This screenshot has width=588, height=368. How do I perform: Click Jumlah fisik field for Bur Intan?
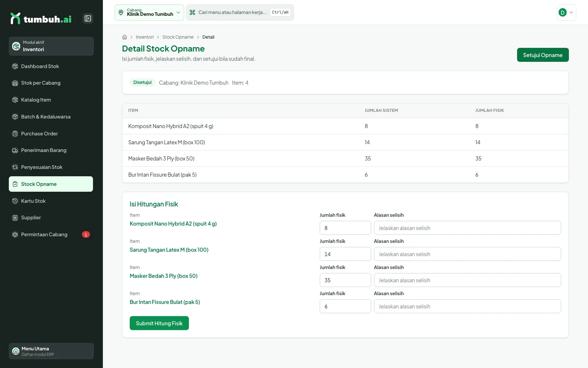pyautogui.click(x=345, y=306)
